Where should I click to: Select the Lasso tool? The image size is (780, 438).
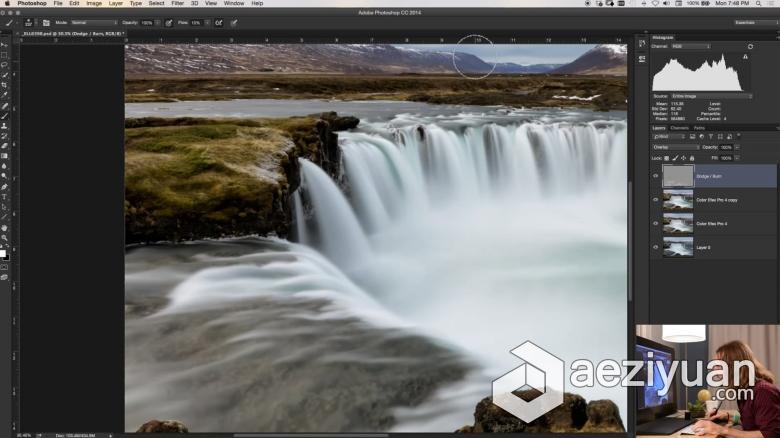click(4, 65)
